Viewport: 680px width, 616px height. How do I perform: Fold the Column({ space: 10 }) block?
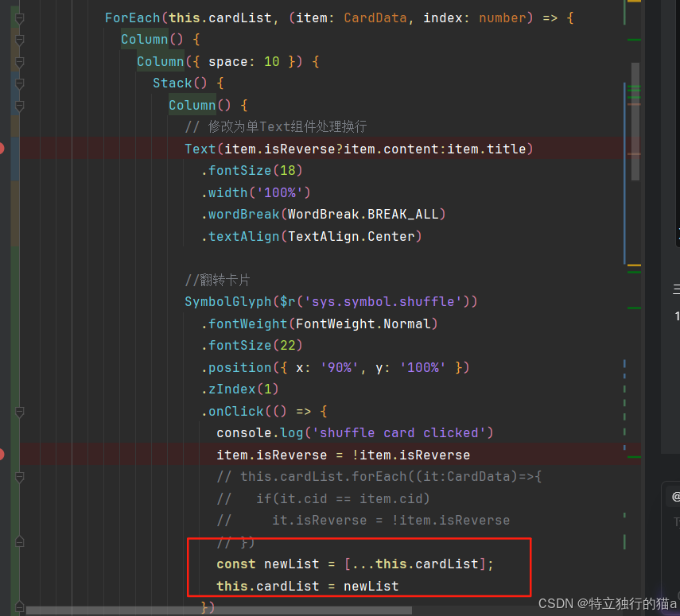coord(20,63)
